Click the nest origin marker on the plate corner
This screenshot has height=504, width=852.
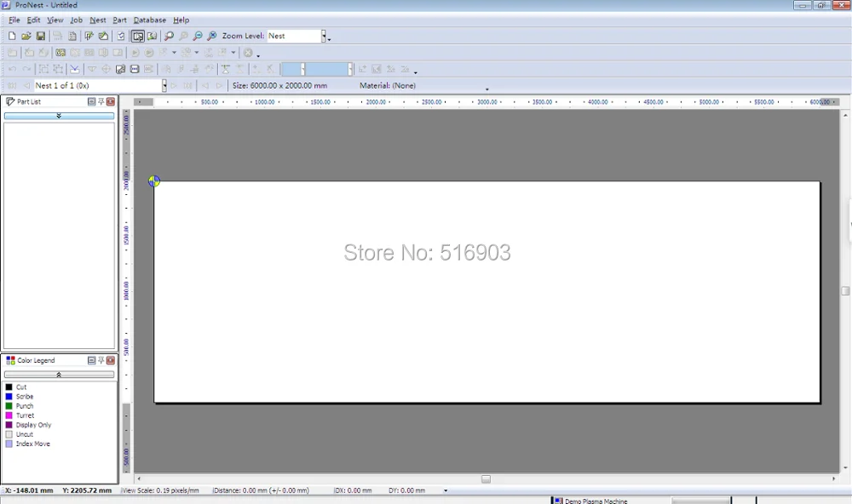tap(154, 180)
